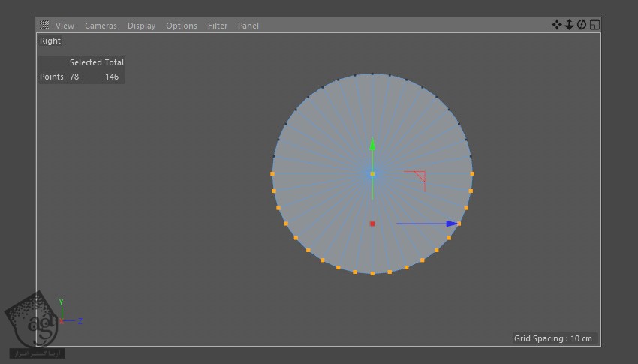Screen dimensions: 638x364
Task: Select the yellow center point of the disc
Action: click(372, 173)
